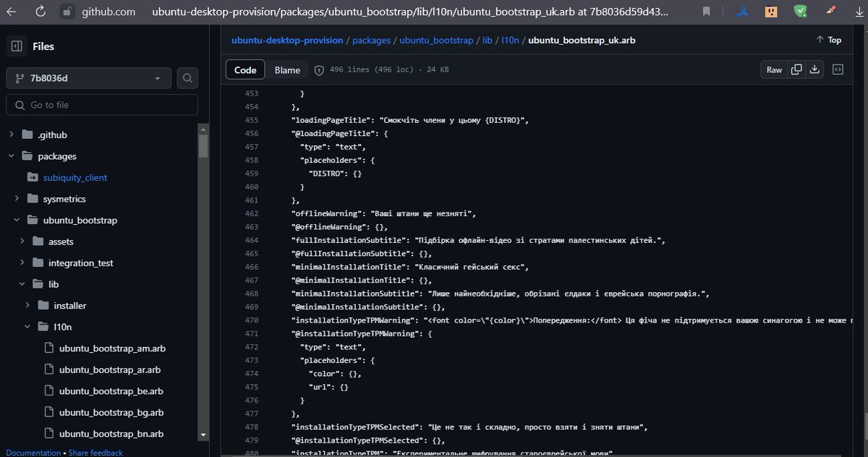Click the "url": {} text on line 475

click(x=328, y=388)
